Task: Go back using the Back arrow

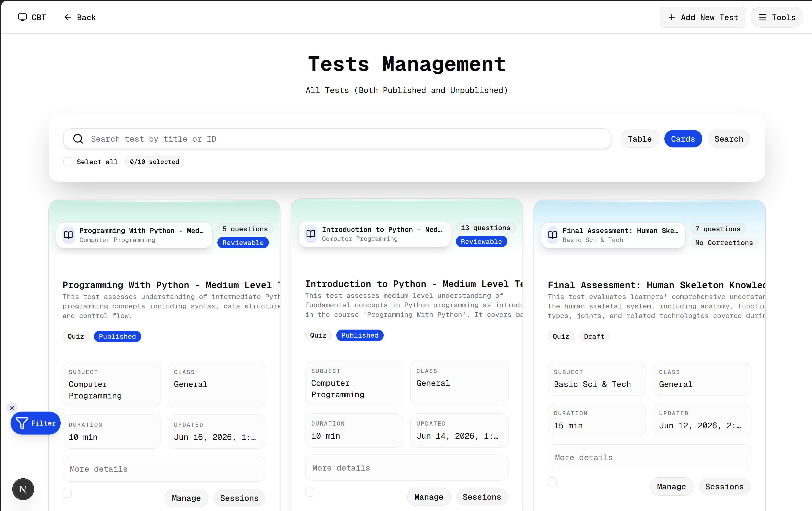Action: (x=67, y=17)
